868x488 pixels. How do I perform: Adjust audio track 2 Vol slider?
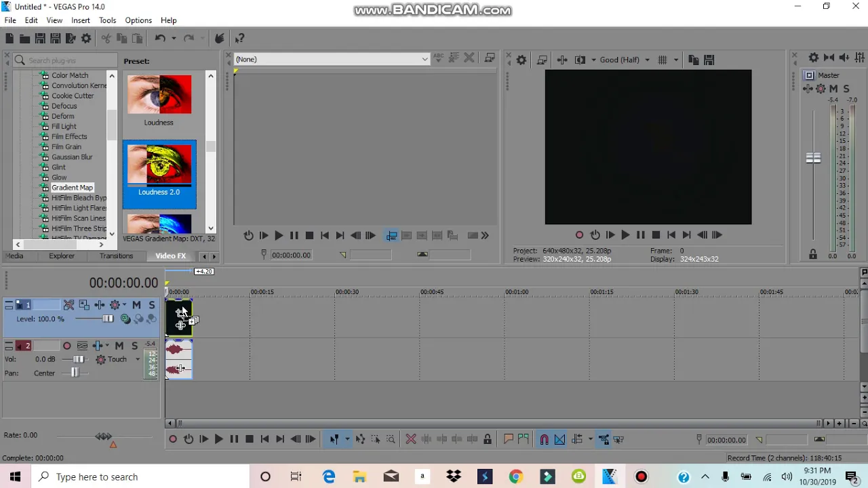pyautogui.click(x=78, y=359)
